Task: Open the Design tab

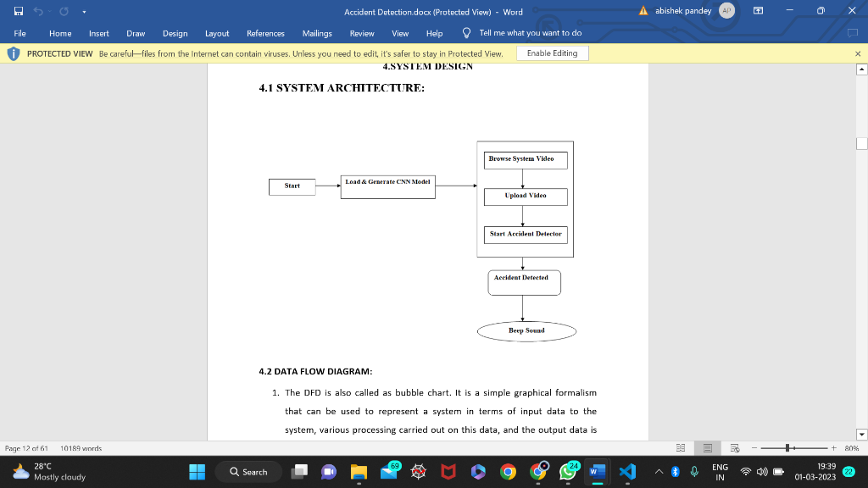Action: point(175,33)
